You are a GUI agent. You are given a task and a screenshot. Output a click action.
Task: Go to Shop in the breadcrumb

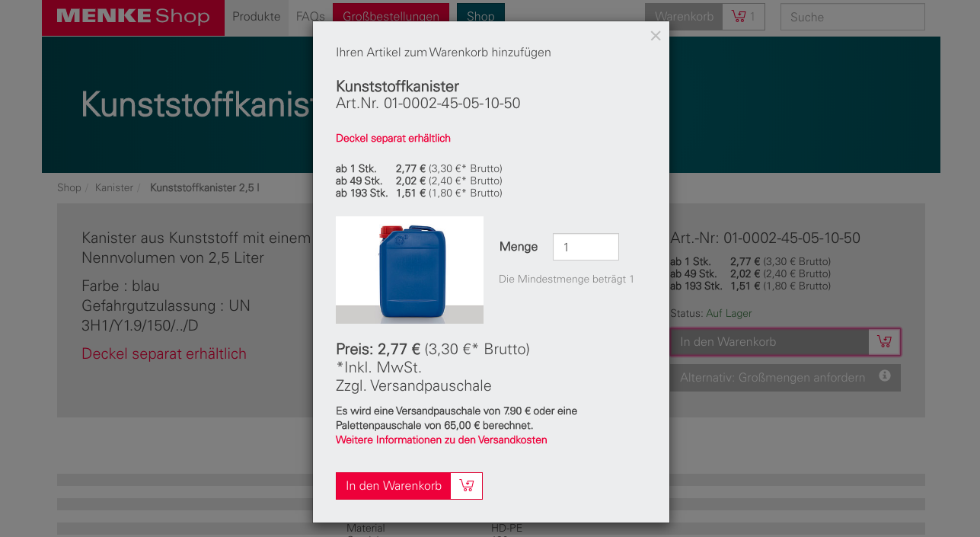pos(69,187)
